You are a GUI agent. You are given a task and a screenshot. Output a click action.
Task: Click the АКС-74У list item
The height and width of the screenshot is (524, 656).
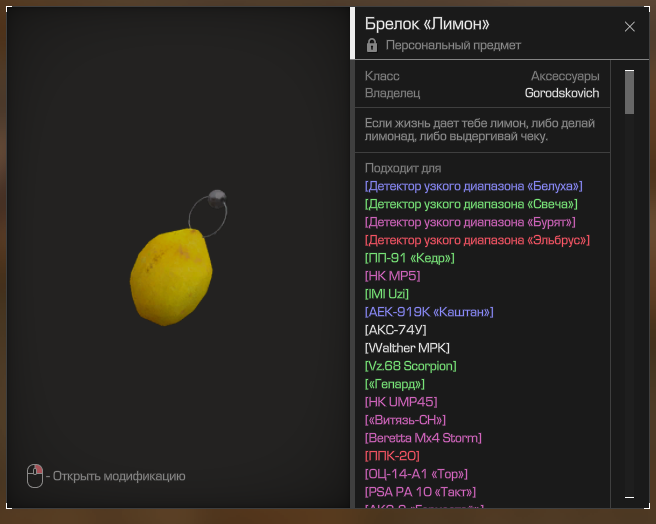click(397, 330)
